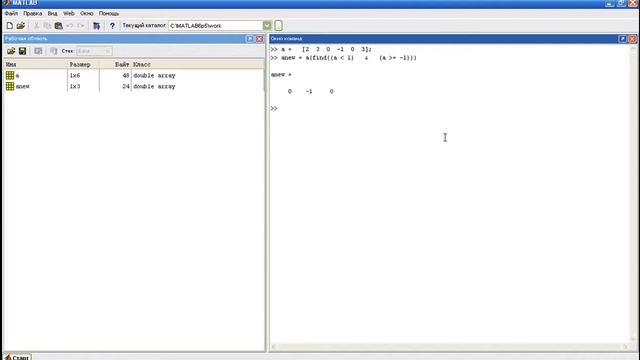The height and width of the screenshot is (360, 640).
Task: Sort workspace by the Размер column header
Action: click(x=83, y=64)
